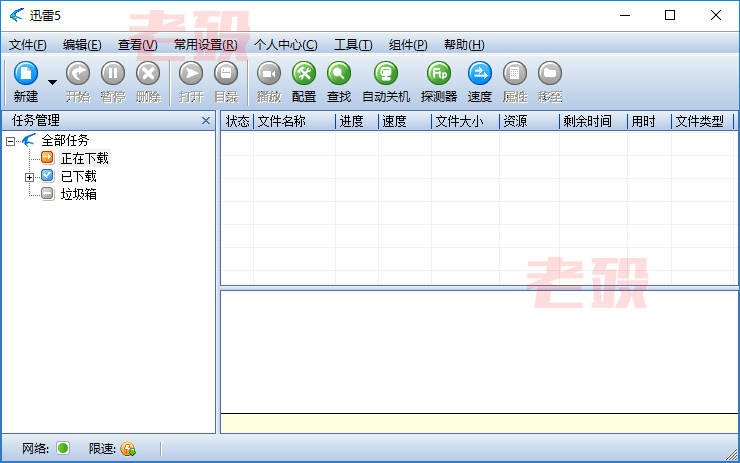
Task: Click the orange 正在下载 folder icon
Action: (x=47, y=157)
